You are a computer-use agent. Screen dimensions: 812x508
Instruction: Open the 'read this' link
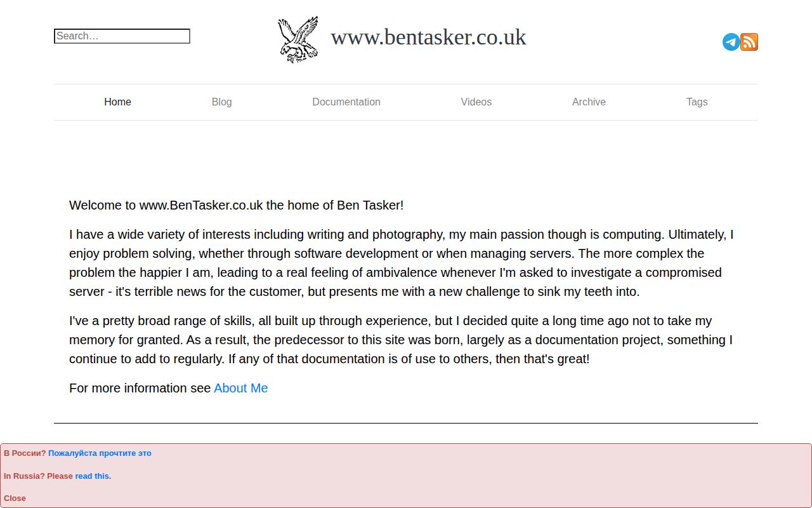pos(91,476)
